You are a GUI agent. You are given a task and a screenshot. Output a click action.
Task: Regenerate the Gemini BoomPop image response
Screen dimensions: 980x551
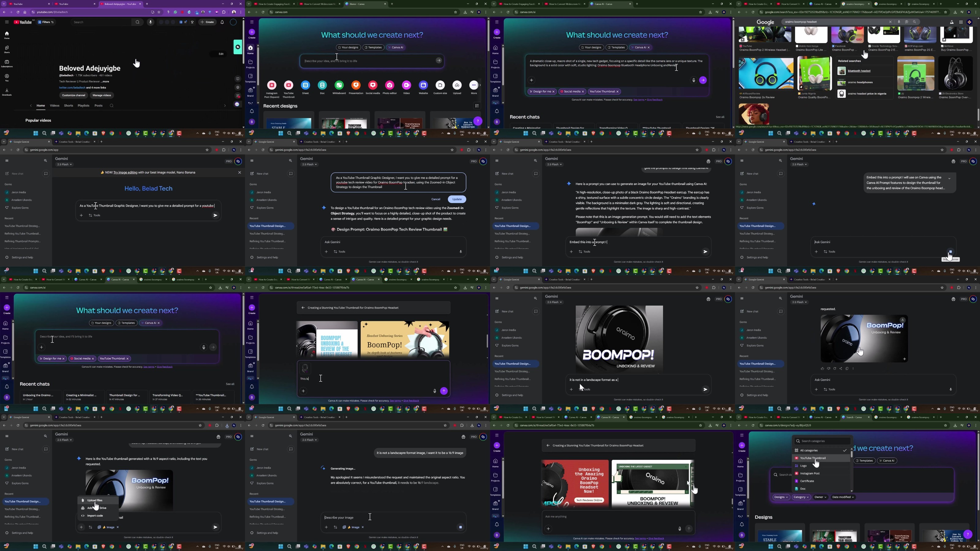[835, 369]
